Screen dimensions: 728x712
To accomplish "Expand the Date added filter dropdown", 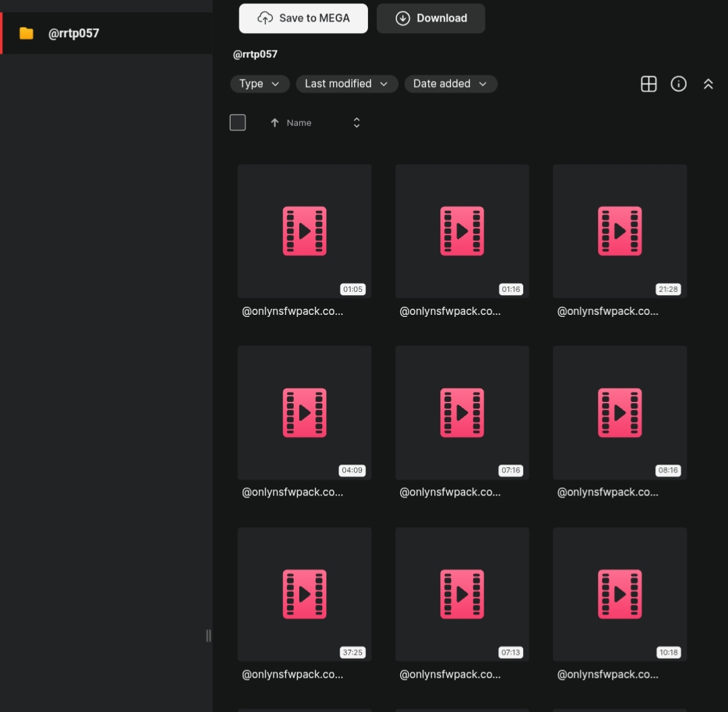I will pos(451,84).
